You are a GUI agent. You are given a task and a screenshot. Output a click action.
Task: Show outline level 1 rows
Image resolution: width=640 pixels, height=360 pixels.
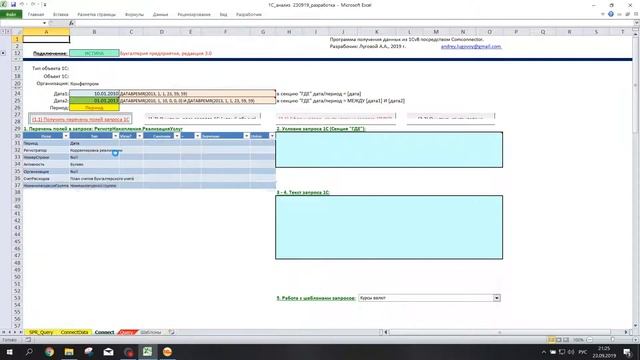point(4,31)
